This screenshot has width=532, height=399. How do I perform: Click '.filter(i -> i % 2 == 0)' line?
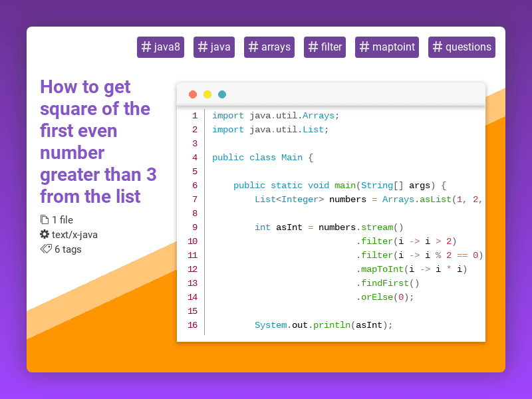tap(420, 255)
